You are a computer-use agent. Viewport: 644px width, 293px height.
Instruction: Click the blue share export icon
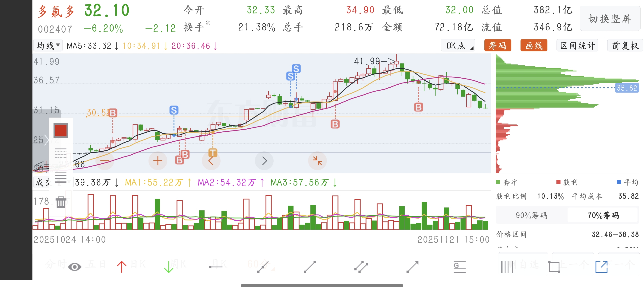(x=601, y=267)
